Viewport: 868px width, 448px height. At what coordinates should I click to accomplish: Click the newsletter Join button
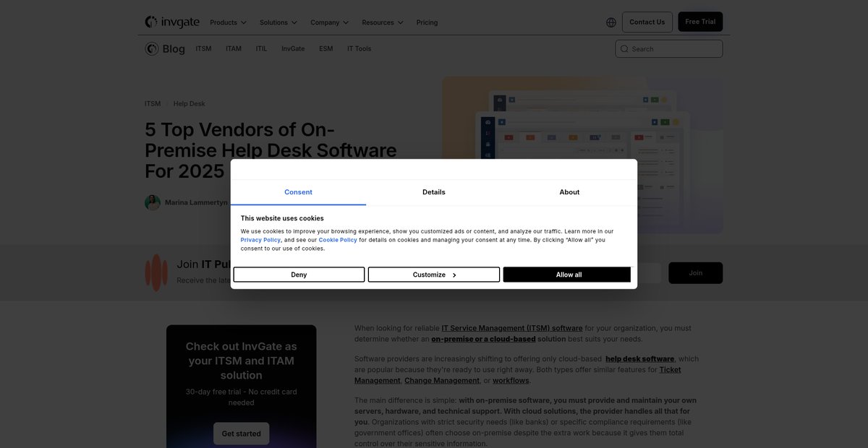695,273
